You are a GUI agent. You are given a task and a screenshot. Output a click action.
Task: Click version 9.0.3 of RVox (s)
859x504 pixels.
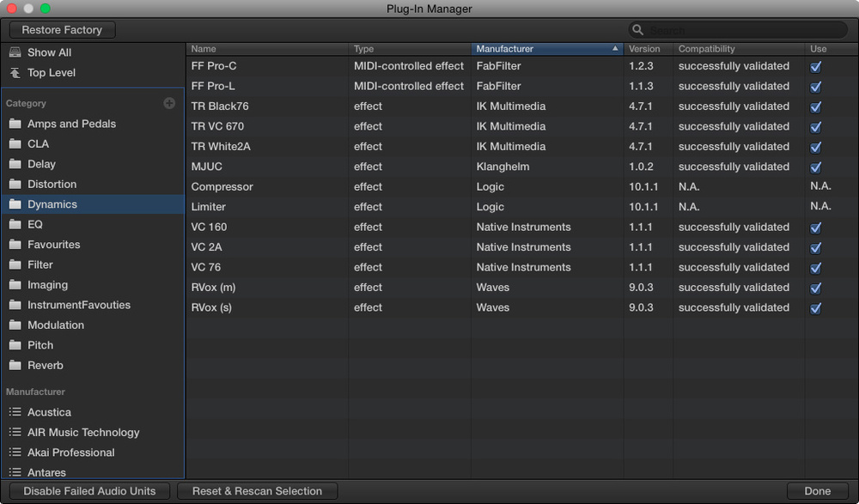(641, 307)
